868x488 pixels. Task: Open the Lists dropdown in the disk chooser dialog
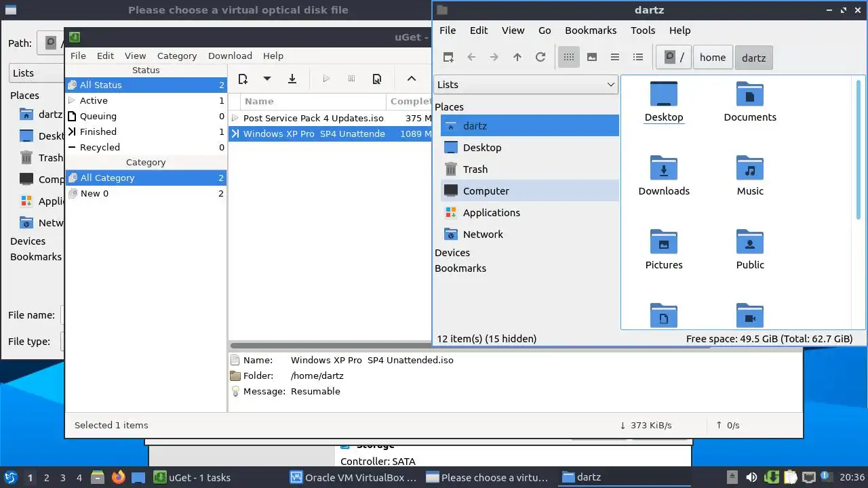36,73
